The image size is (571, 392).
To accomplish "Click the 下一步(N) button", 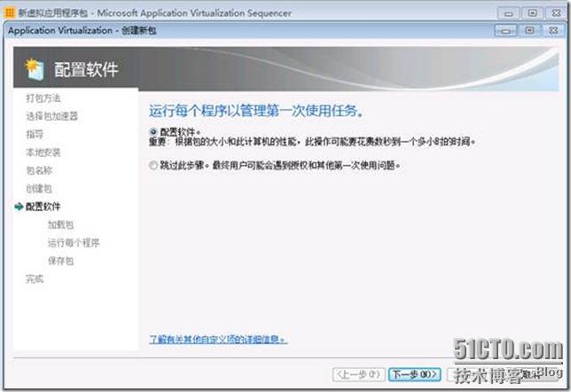I will [414, 374].
